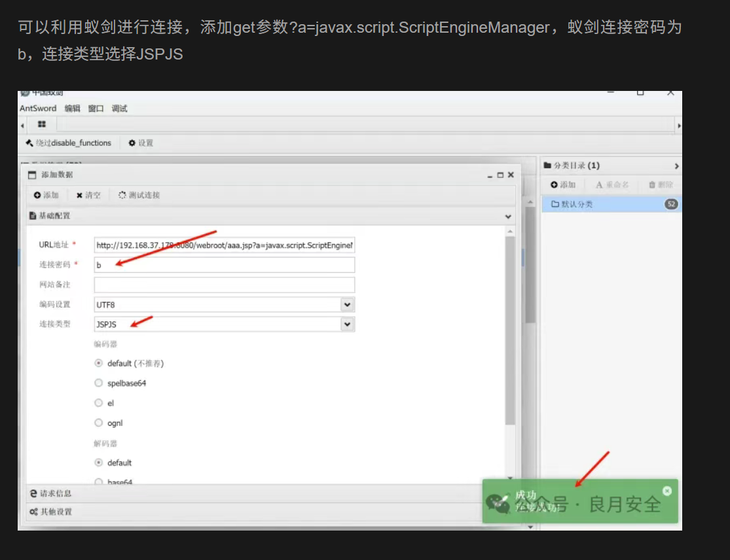Open 设置 with the gear icon
This screenshot has width=730, height=560.
point(141,143)
